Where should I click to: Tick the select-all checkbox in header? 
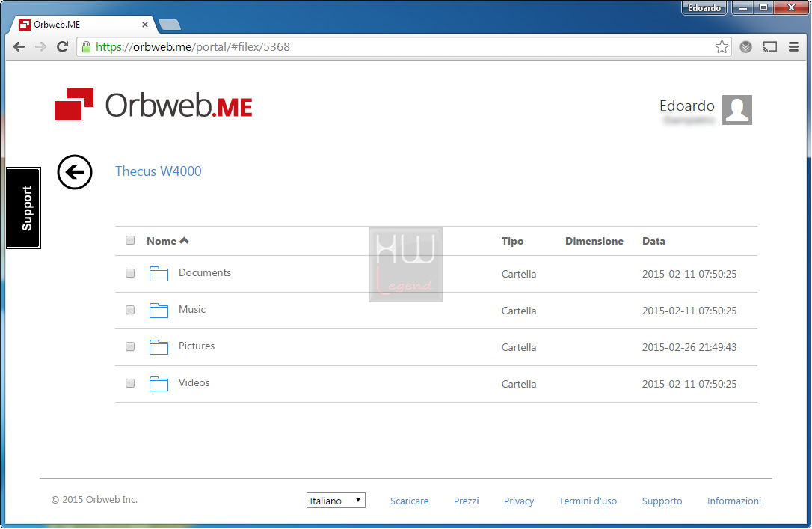pyautogui.click(x=130, y=240)
